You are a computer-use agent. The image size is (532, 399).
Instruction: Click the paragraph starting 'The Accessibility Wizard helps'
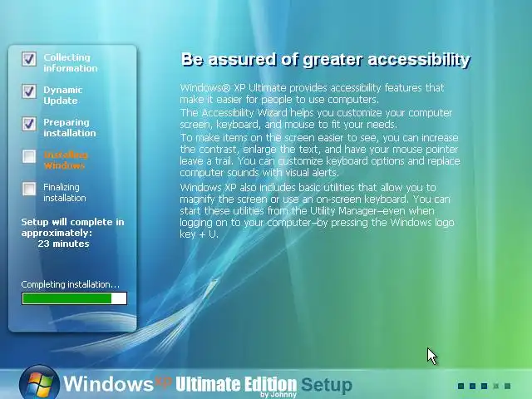(316, 118)
